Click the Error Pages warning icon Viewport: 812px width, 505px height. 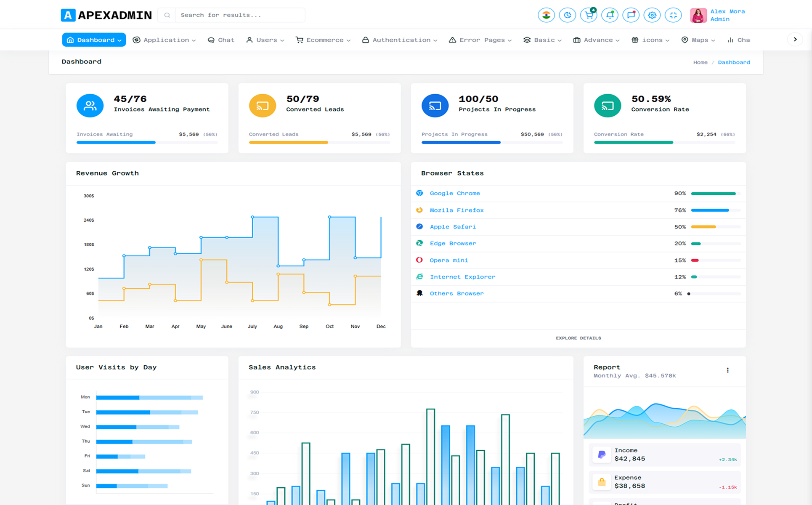452,40
